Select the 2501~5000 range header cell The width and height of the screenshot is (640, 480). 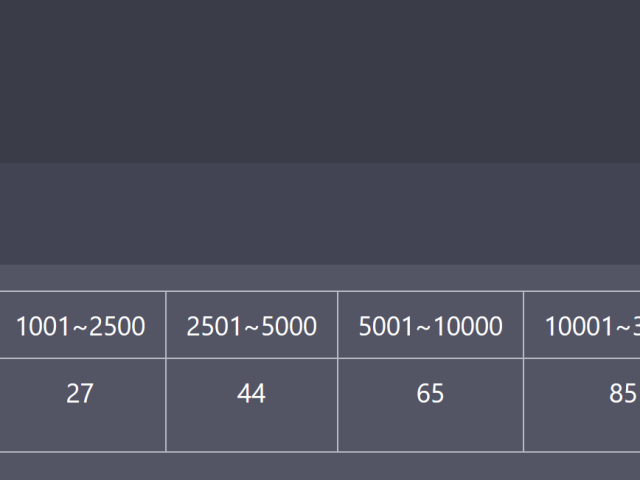pos(252,325)
